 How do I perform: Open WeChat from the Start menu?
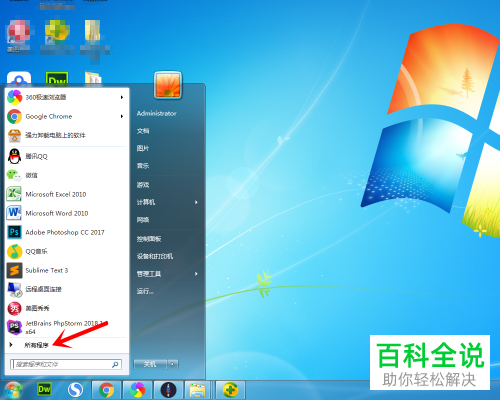66,175
